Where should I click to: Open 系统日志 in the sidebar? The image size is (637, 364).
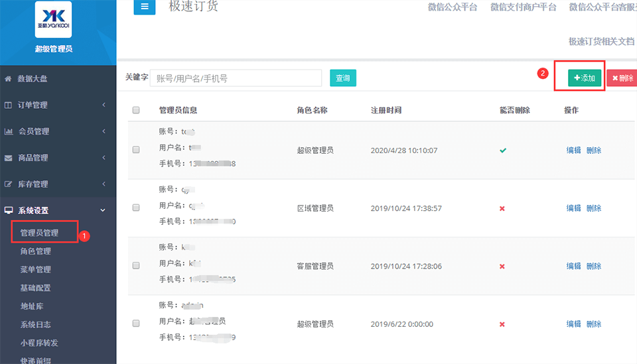(36, 325)
